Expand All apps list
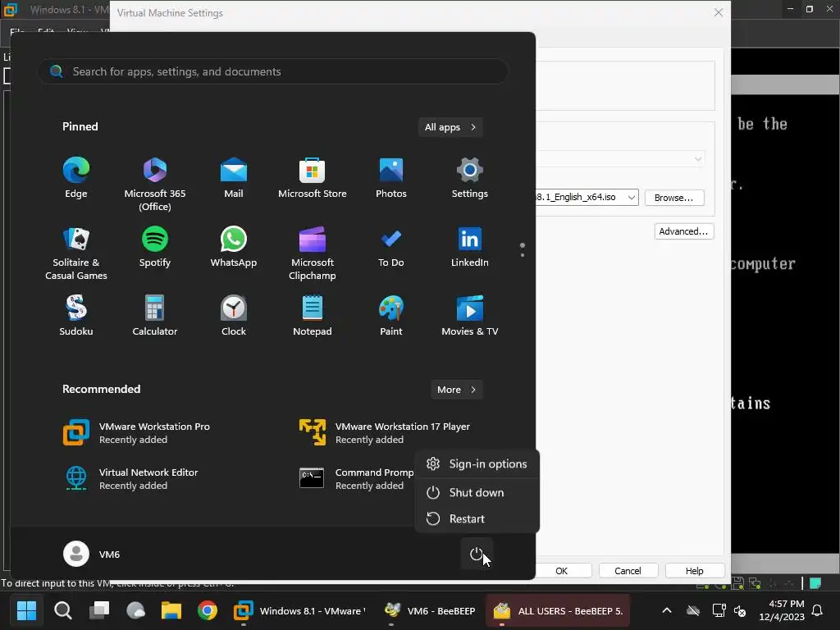Image resolution: width=840 pixels, height=630 pixels. point(450,127)
